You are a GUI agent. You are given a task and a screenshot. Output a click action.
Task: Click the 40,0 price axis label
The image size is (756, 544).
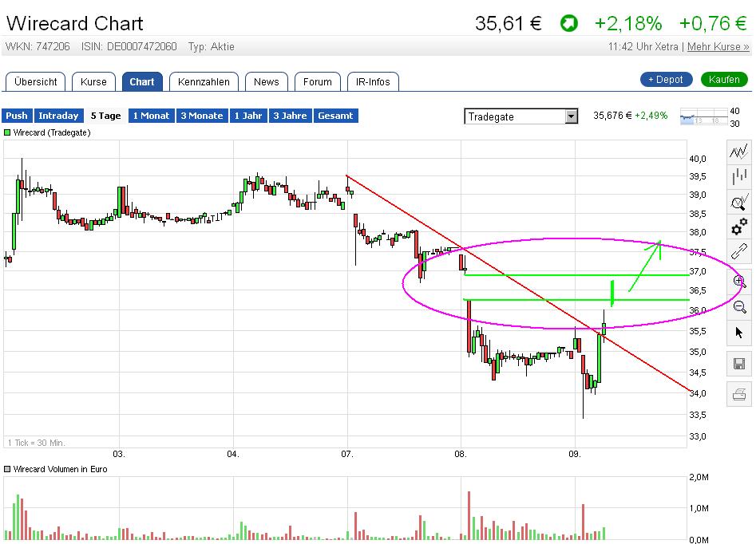coord(698,159)
